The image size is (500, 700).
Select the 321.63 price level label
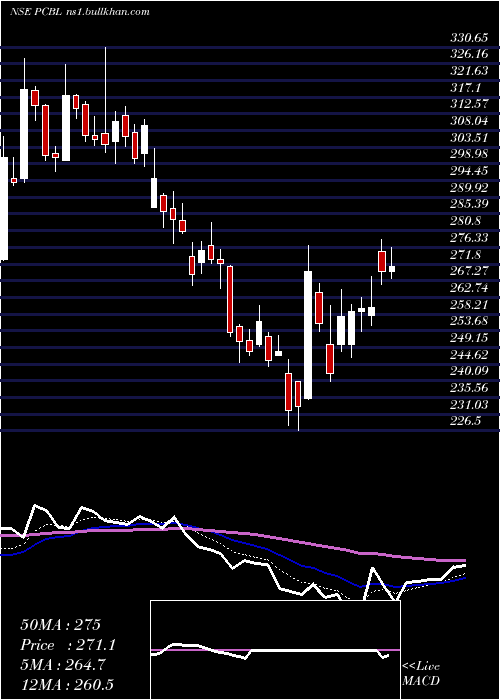469,71
